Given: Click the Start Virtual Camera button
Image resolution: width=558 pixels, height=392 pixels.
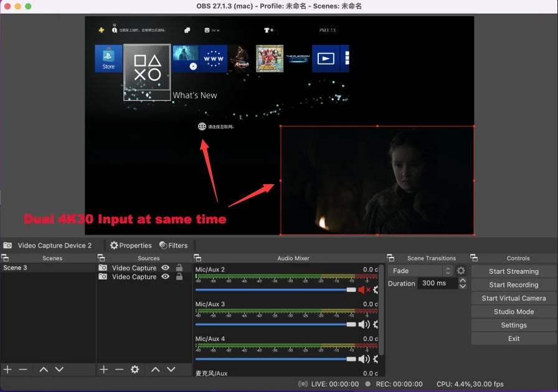Looking at the screenshot, I should tap(513, 298).
